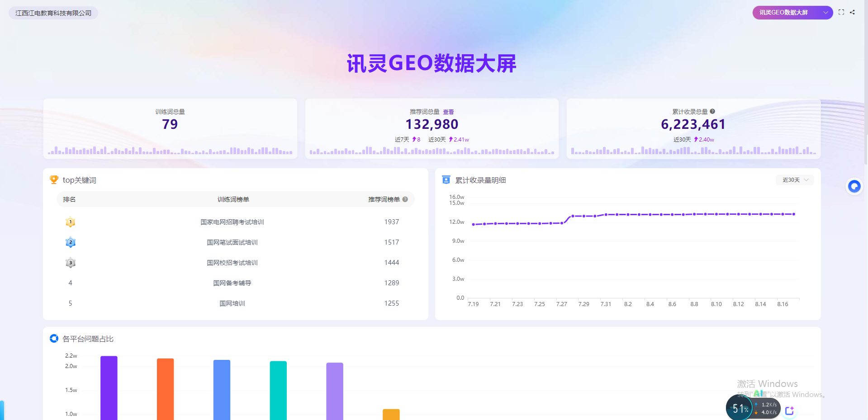868x420 pixels.
Task: Click the 排名 column header
Action: 69,199
